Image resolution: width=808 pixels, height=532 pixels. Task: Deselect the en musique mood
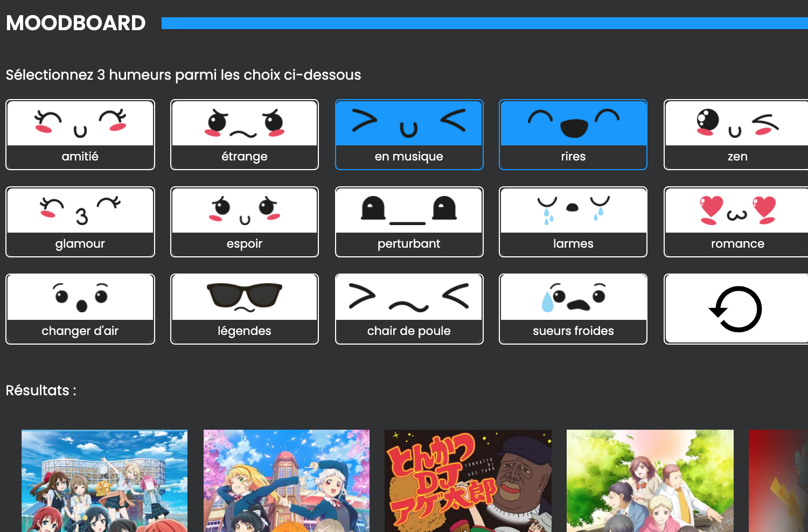[409, 135]
